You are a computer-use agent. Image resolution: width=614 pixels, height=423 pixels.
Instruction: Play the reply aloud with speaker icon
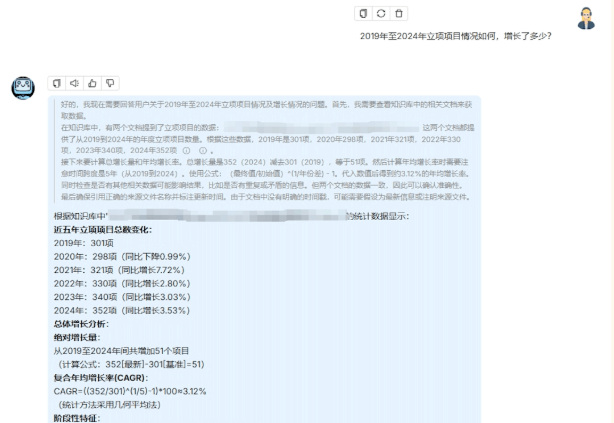[75, 82]
